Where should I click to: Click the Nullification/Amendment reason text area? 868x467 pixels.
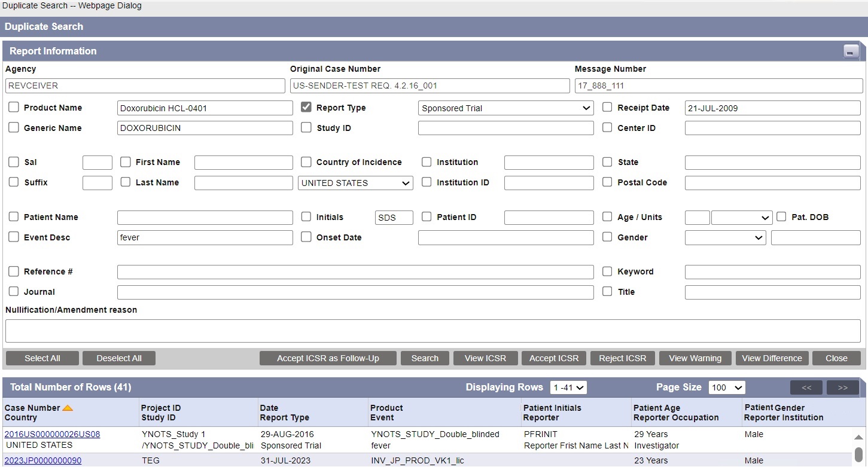coord(434,331)
